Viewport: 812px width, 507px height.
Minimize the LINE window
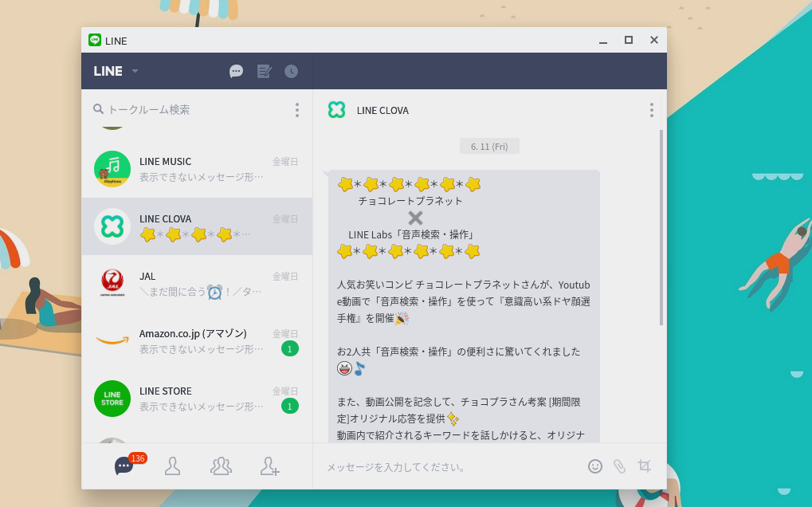(603, 41)
